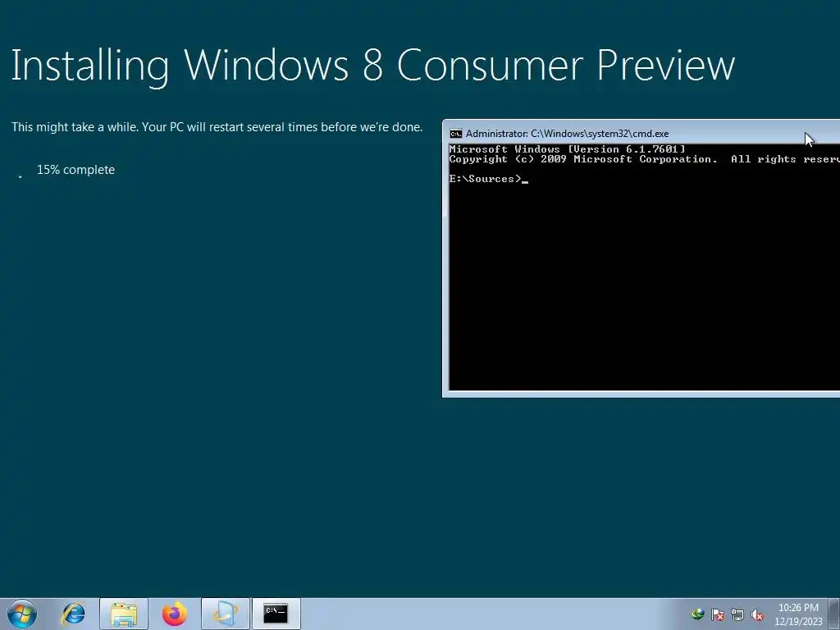Open Firefox from the taskbar
Viewport: 840px width, 630px height.
point(175,614)
